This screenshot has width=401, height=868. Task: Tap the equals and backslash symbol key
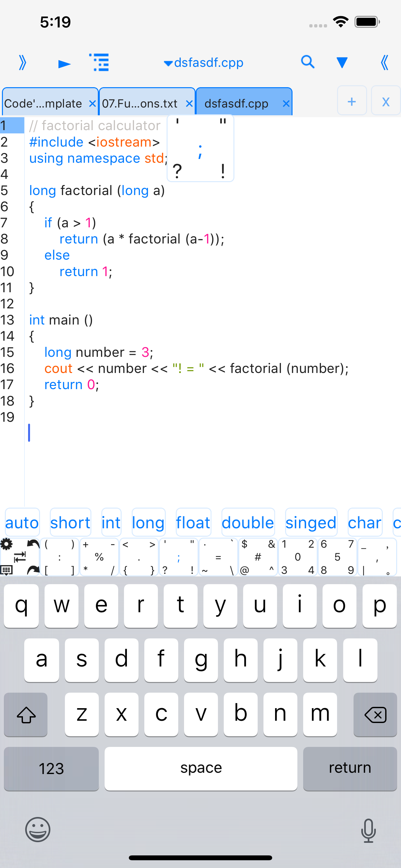pos(218,557)
